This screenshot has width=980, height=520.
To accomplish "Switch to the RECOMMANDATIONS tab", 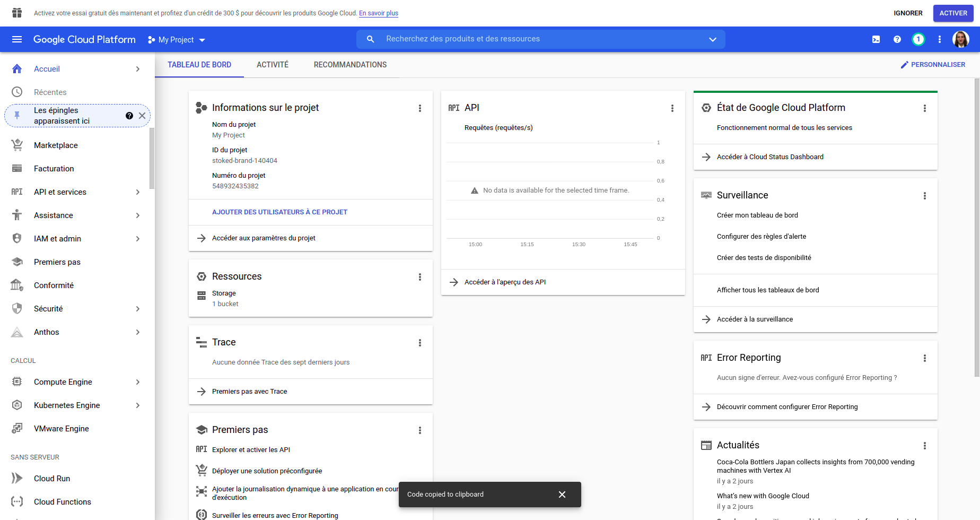I will tap(350, 65).
